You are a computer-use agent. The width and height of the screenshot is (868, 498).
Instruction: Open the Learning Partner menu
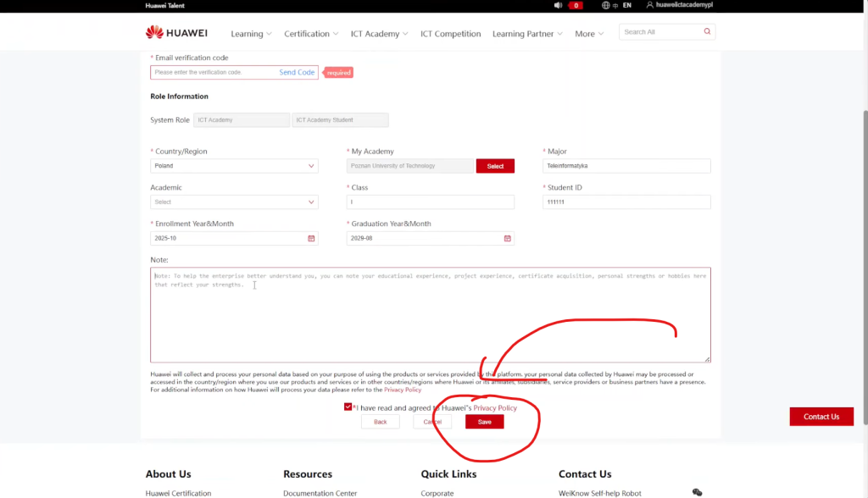pyautogui.click(x=527, y=34)
